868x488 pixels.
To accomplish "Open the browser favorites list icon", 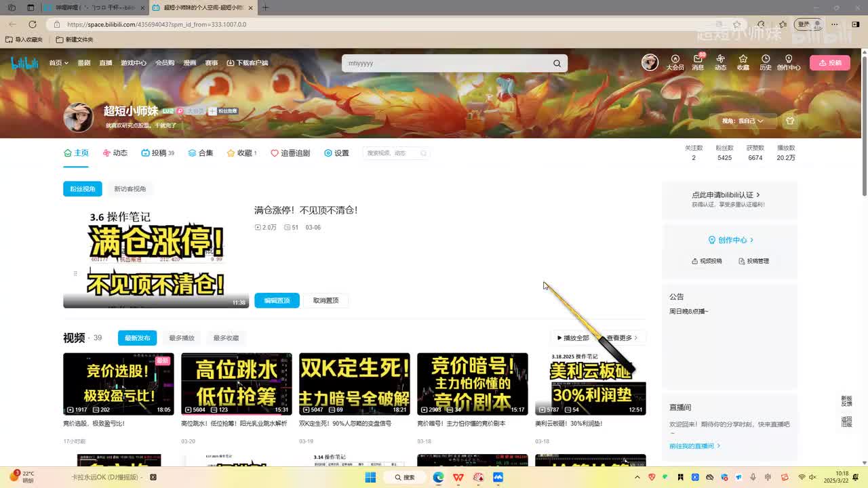I will [x=782, y=24].
